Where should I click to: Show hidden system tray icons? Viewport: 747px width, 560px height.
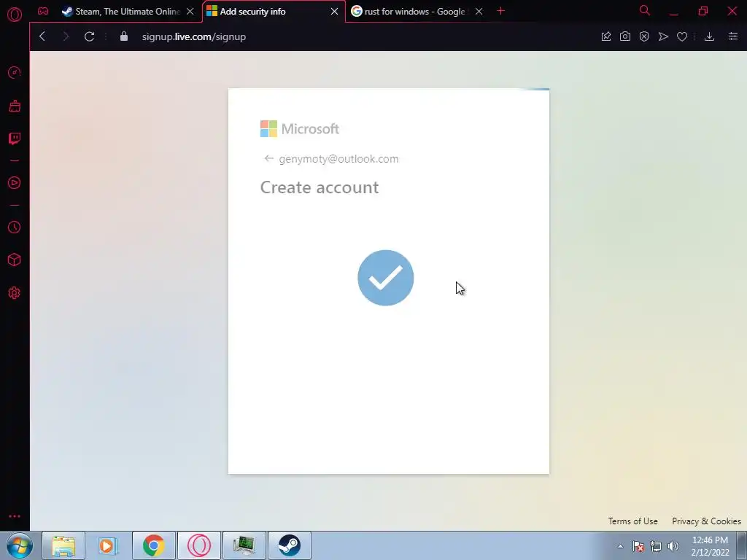pos(620,546)
